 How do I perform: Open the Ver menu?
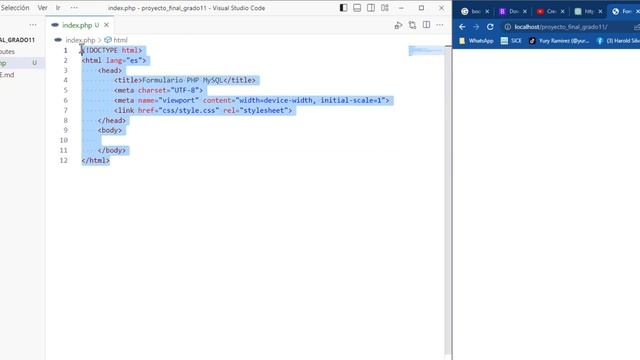coord(42,8)
